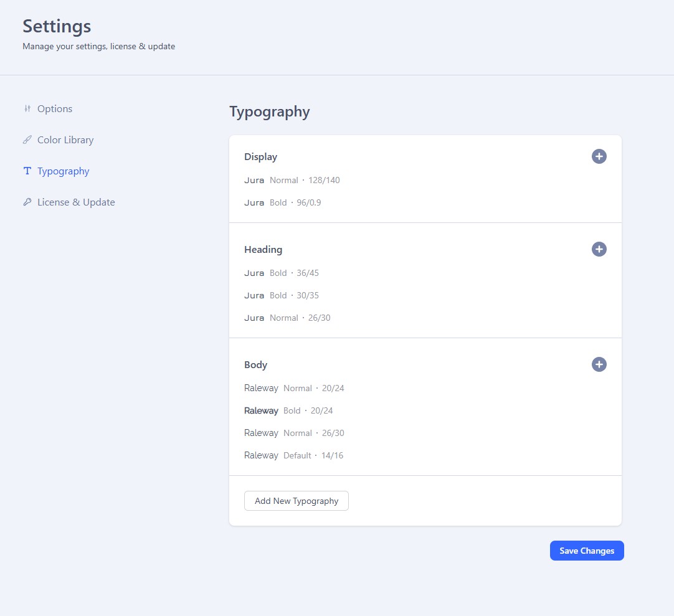Open Raleway Default 14/16 body entry

[x=293, y=455]
